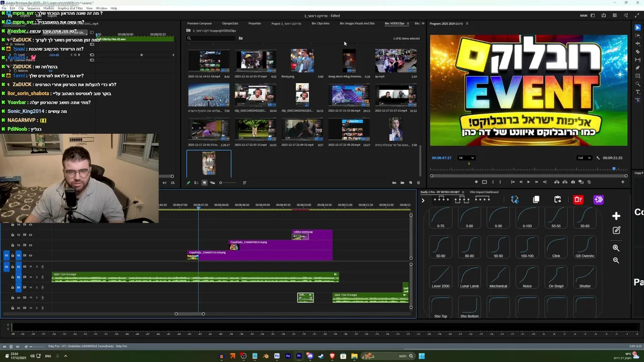This screenshot has width=644, height=362.
Task: Click the Program monitor zoom scroll bar
Action: click(529, 176)
